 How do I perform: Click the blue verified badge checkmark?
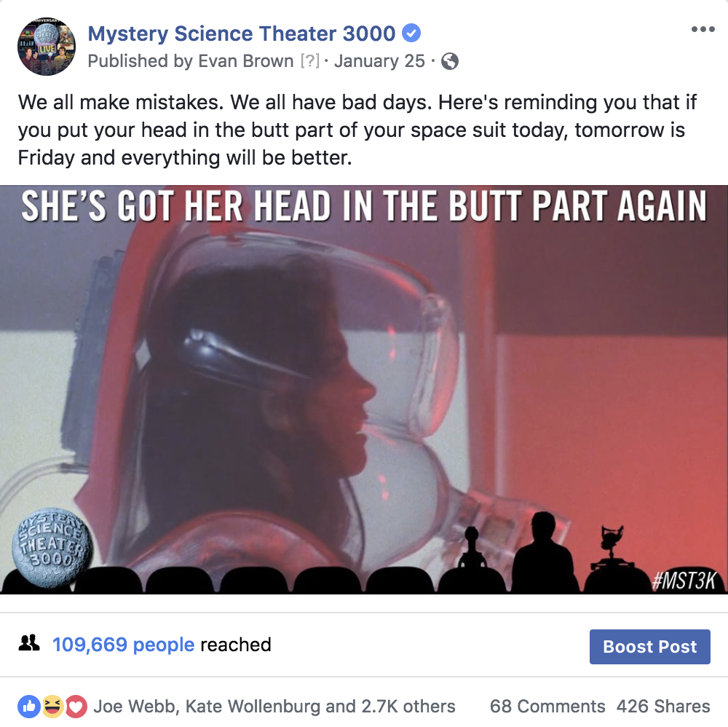pos(411,33)
